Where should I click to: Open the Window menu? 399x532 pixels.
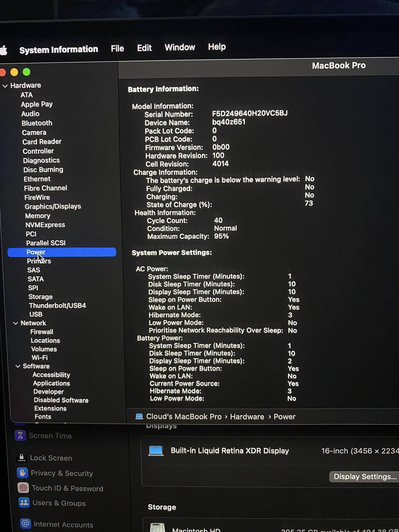pos(180,47)
